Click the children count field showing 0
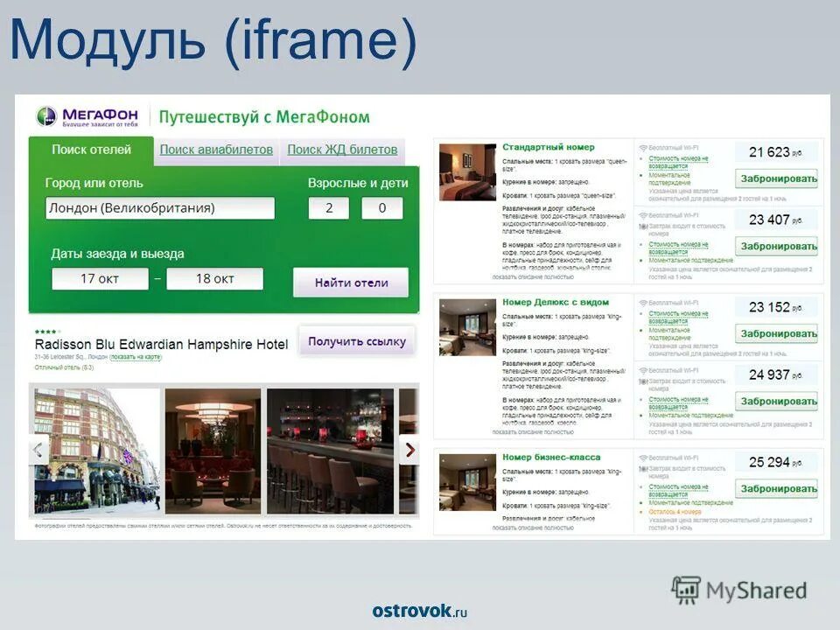Screen dimensions: 840x630 (382, 208)
